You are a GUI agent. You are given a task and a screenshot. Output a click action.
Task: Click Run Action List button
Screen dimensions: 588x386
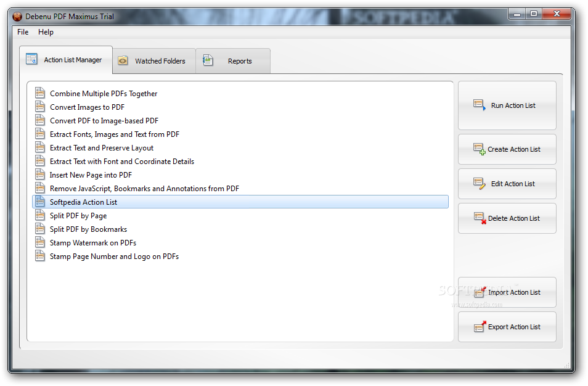pyautogui.click(x=507, y=105)
